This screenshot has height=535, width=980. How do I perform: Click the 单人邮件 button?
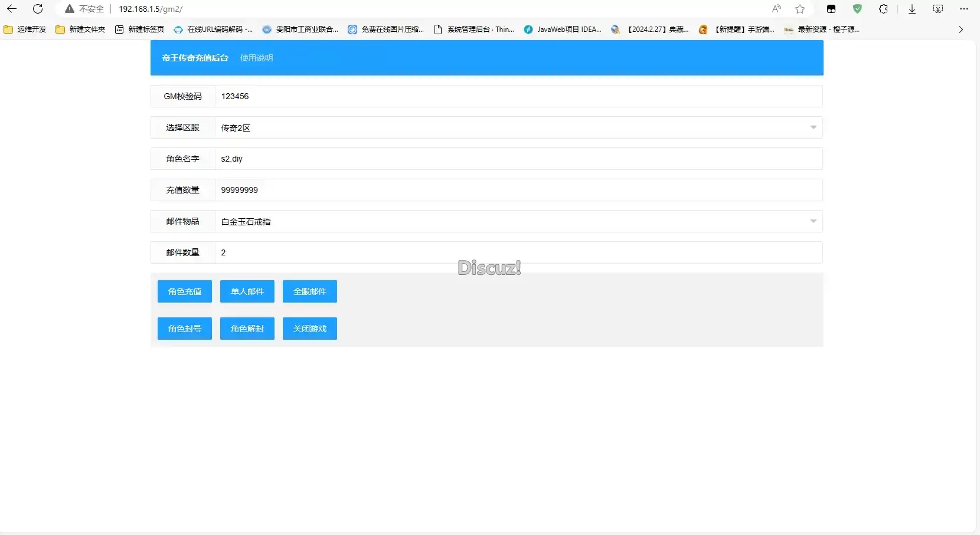click(247, 291)
